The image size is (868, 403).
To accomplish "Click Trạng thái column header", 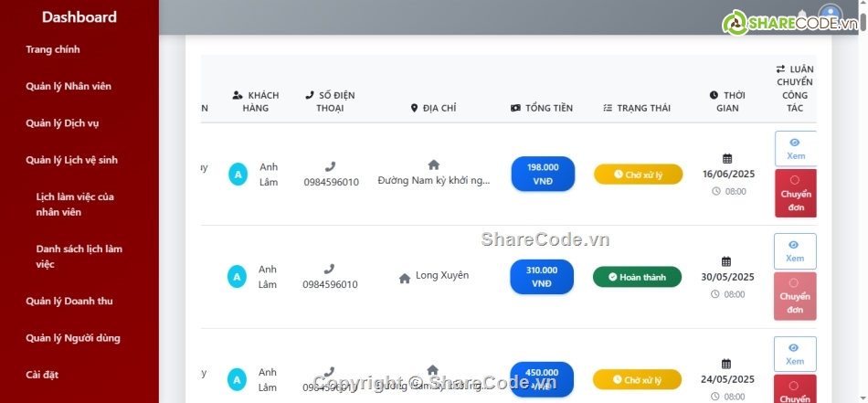I will [637, 108].
